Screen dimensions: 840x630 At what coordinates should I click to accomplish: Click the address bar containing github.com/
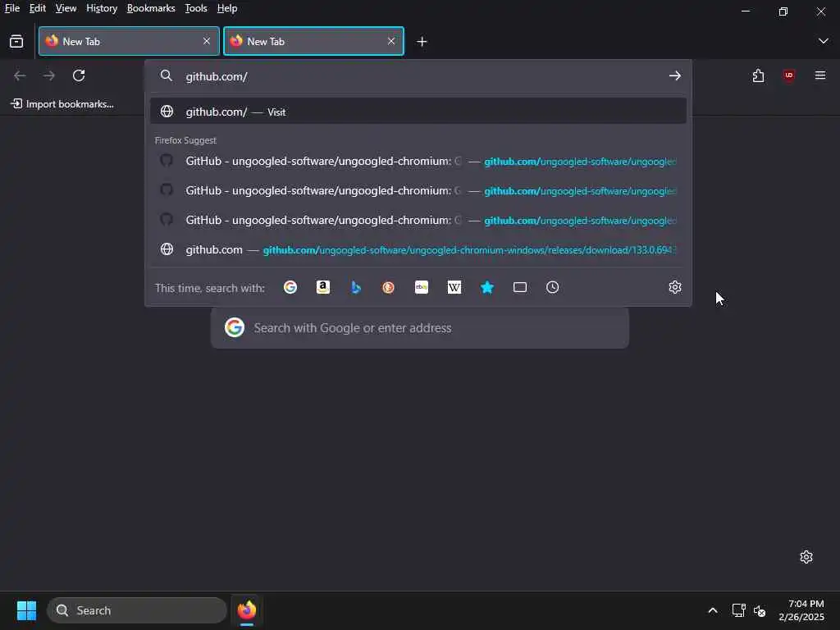coord(418,76)
